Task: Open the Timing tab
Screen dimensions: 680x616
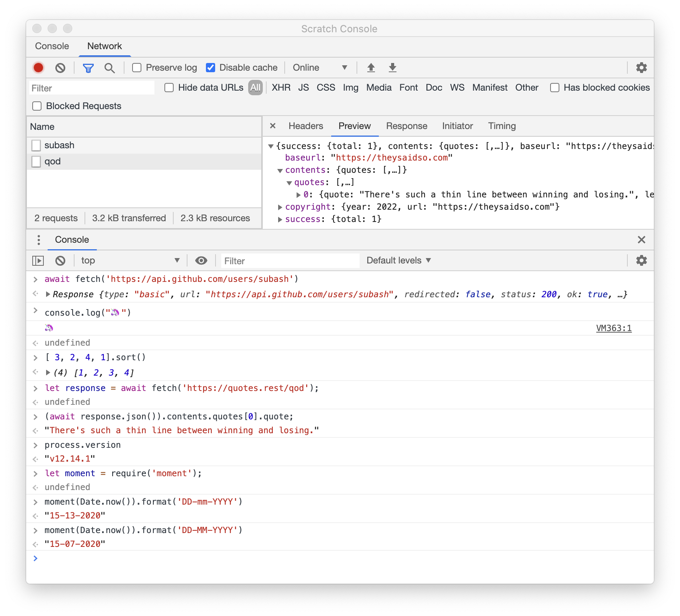Action: (501, 126)
